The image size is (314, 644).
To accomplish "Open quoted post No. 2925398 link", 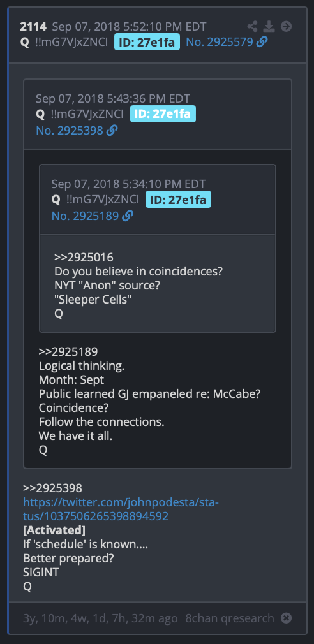I will tap(70, 131).
